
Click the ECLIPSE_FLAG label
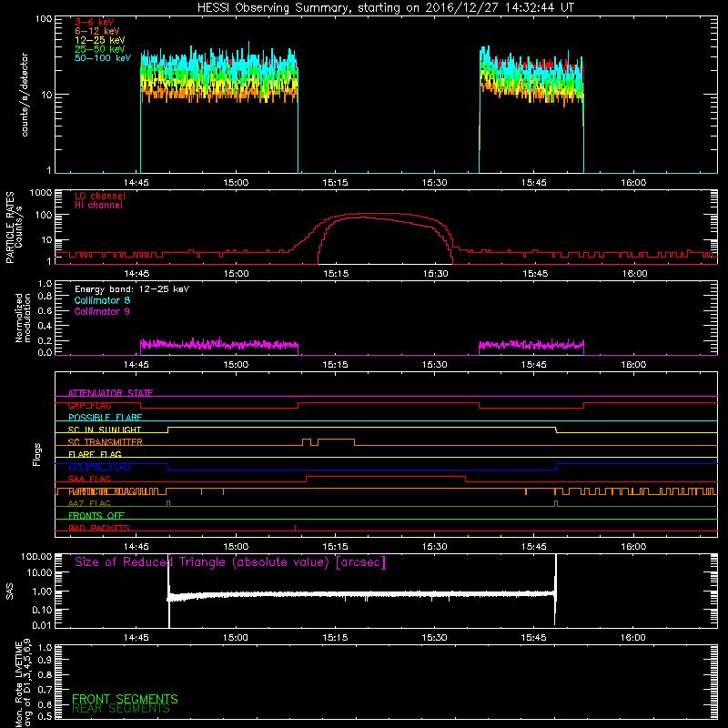(99, 467)
